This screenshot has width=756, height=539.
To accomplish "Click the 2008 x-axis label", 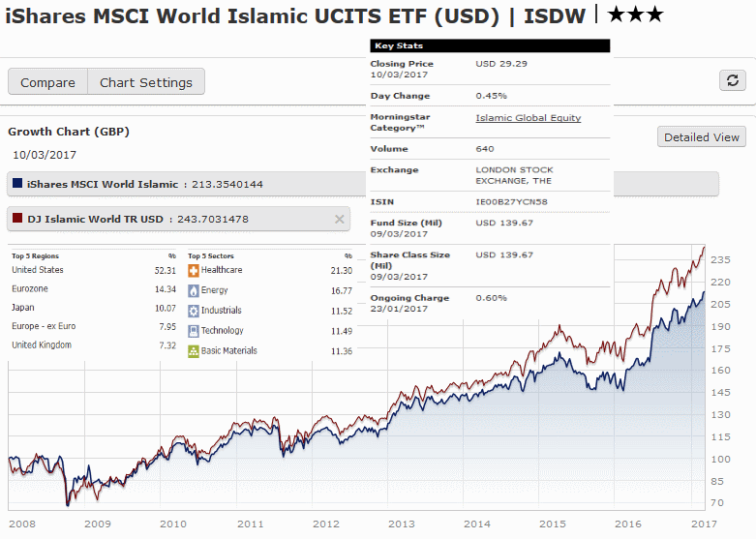I will (22, 524).
